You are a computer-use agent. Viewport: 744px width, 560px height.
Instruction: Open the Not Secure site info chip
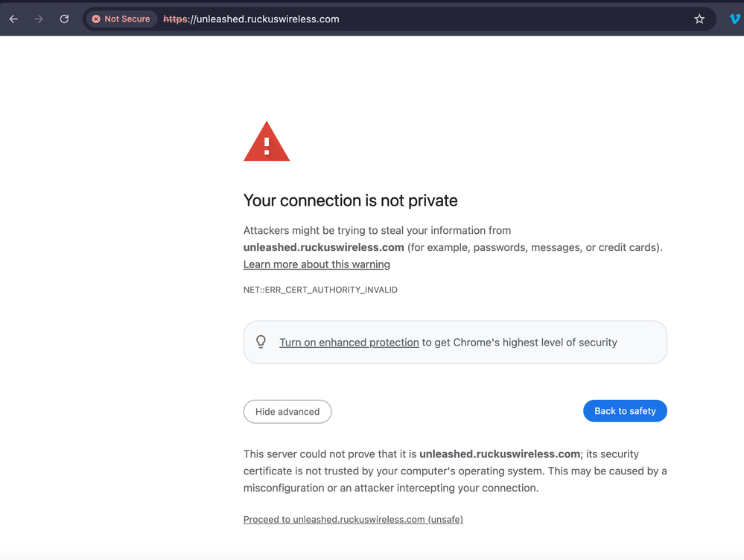[121, 19]
